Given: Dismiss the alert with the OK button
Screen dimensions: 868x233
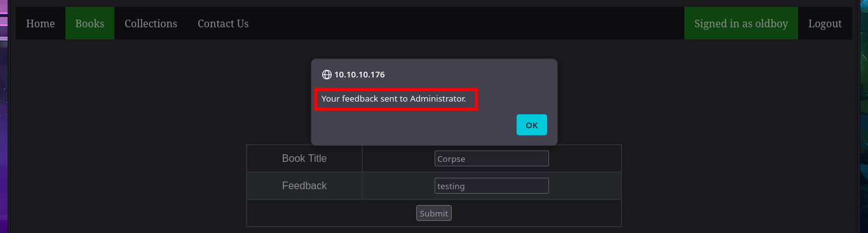Looking at the screenshot, I should tap(532, 125).
